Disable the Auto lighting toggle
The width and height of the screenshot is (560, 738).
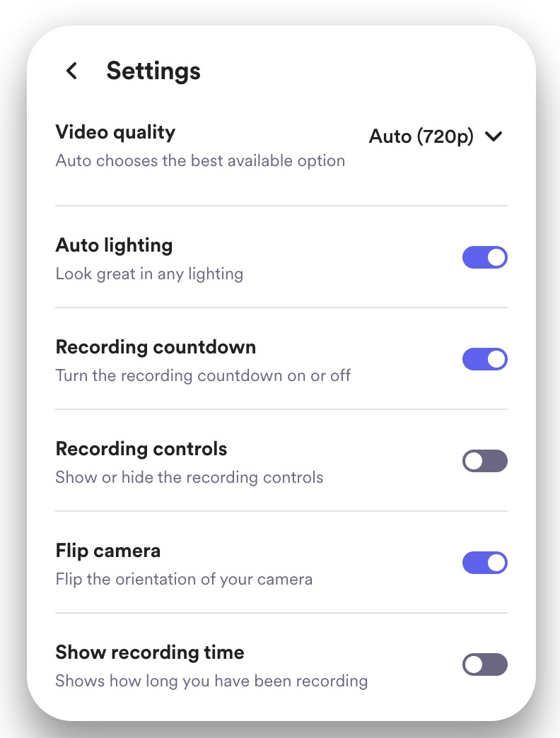point(484,257)
